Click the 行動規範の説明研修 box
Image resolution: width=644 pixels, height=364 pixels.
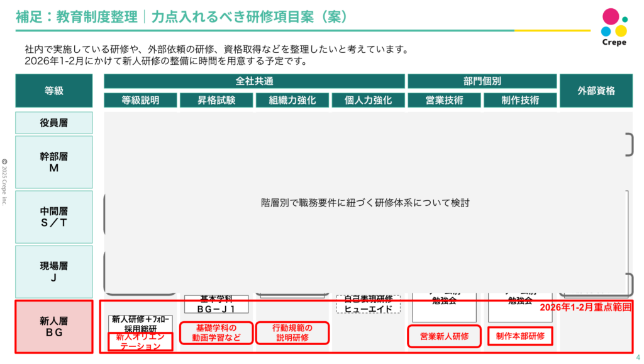(x=292, y=333)
